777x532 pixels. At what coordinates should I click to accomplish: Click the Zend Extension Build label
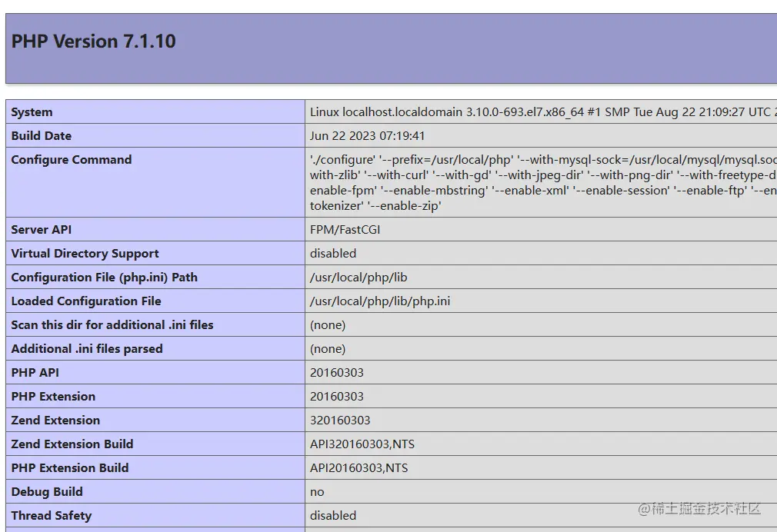pos(72,444)
